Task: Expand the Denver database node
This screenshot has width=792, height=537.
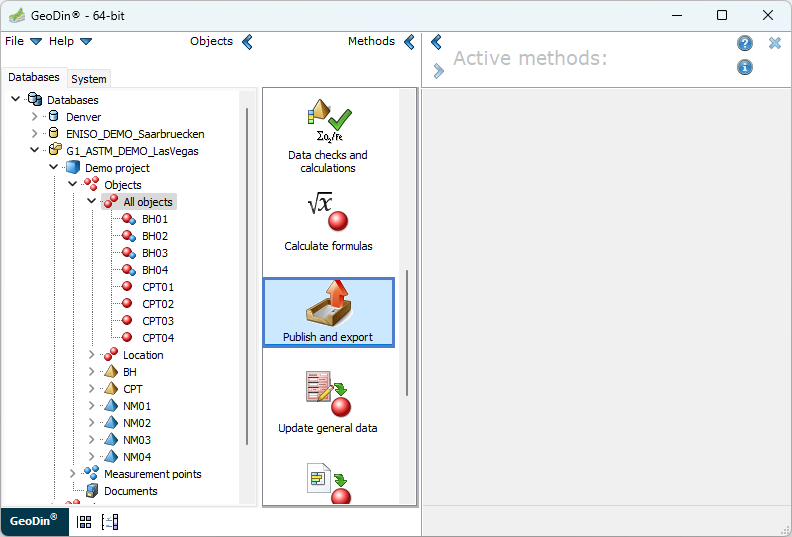Action: (35, 117)
